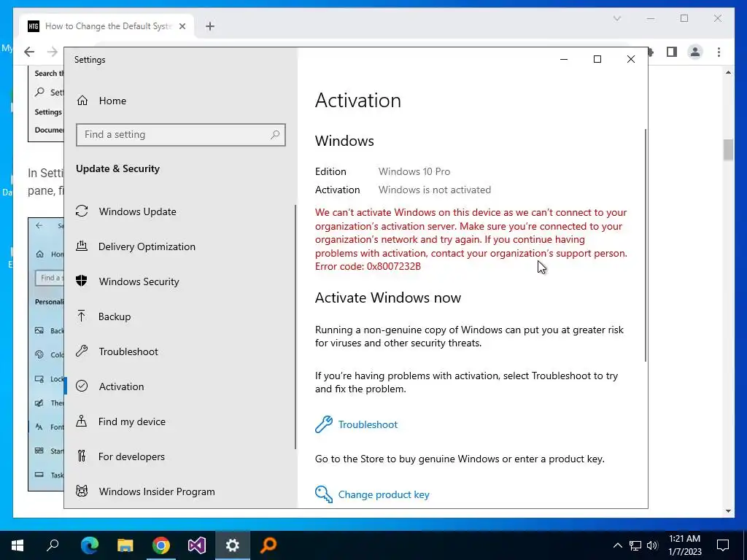Open Backup settings
This screenshot has height=560, width=747.
point(115,316)
